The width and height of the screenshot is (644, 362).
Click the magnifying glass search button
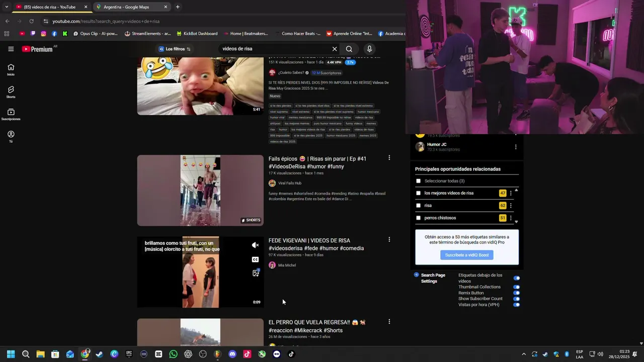(x=349, y=49)
